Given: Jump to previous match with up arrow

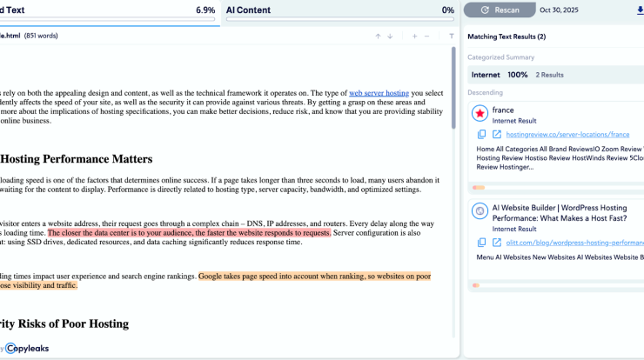Looking at the screenshot, I should click(378, 37).
